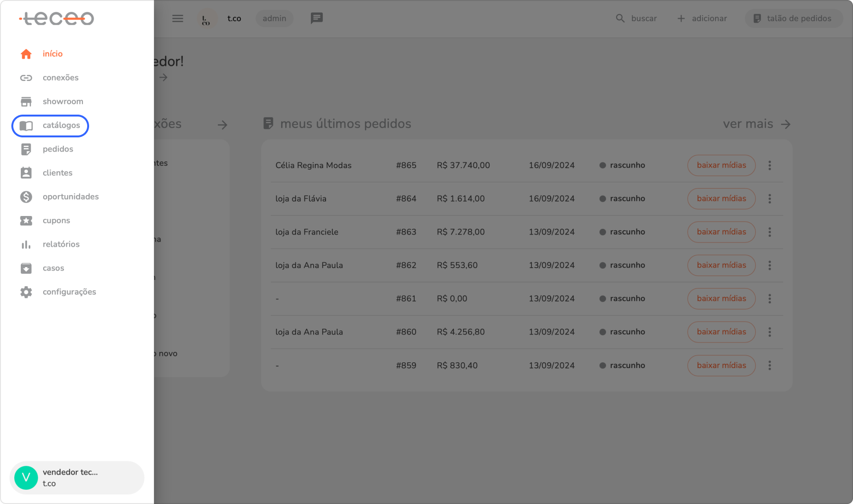
Task: Open the configurações gear icon
Action: point(26,292)
